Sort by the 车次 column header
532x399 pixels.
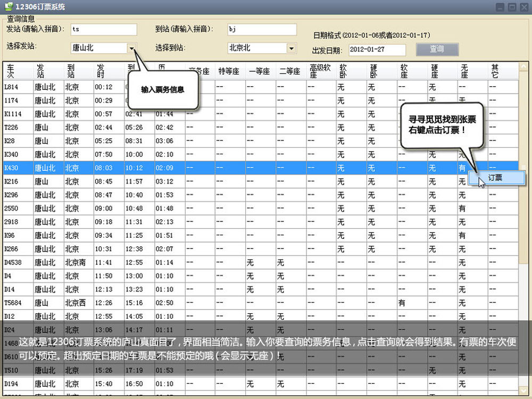(18, 71)
